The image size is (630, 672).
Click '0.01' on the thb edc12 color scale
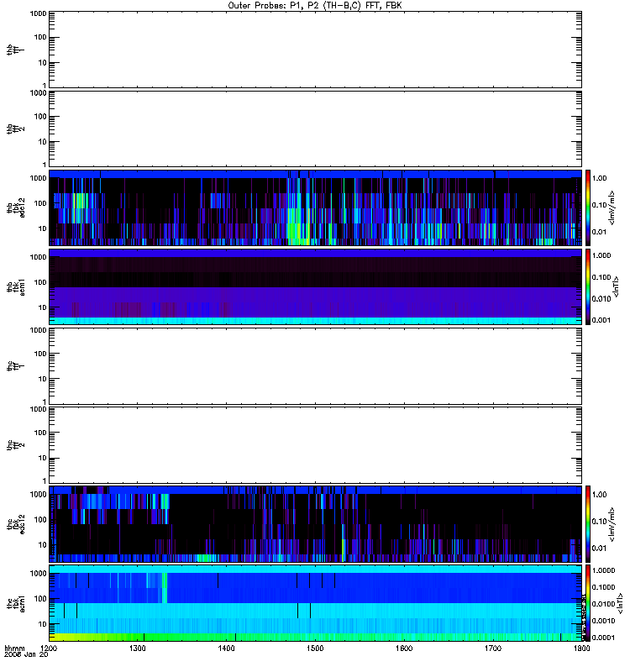pos(600,232)
